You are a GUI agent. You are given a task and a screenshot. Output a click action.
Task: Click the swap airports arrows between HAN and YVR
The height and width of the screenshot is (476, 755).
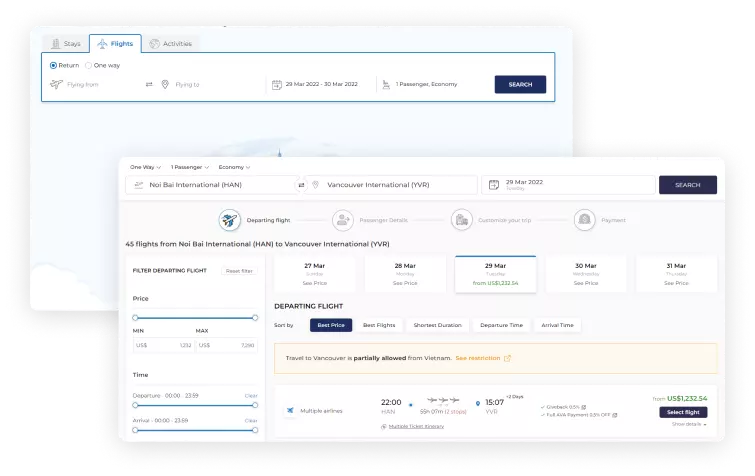pyautogui.click(x=301, y=185)
